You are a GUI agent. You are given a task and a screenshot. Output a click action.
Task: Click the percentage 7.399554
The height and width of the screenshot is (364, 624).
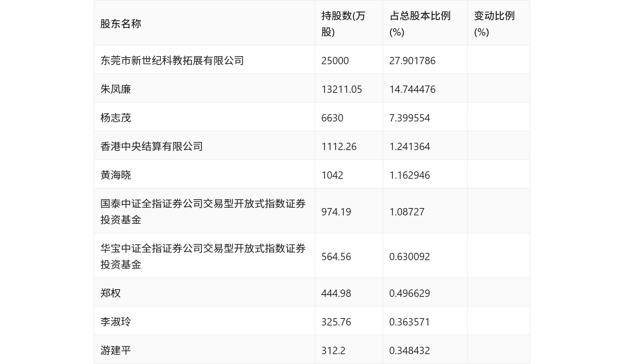pyautogui.click(x=410, y=118)
